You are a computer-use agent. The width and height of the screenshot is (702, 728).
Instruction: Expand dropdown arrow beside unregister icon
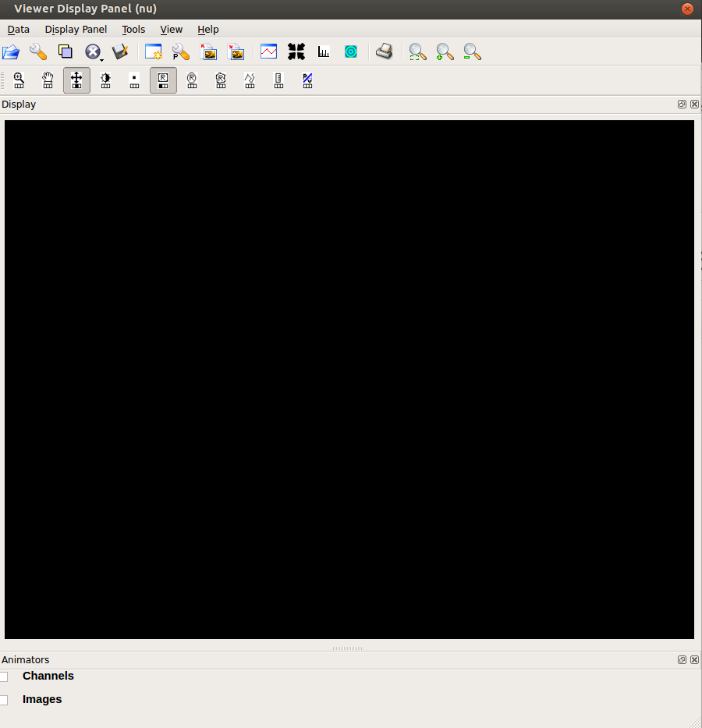click(x=101, y=60)
